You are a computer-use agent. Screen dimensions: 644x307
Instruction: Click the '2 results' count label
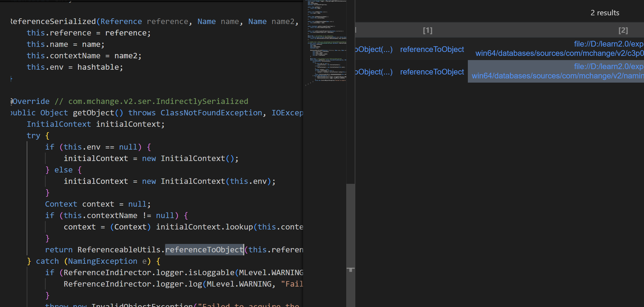coord(605,13)
